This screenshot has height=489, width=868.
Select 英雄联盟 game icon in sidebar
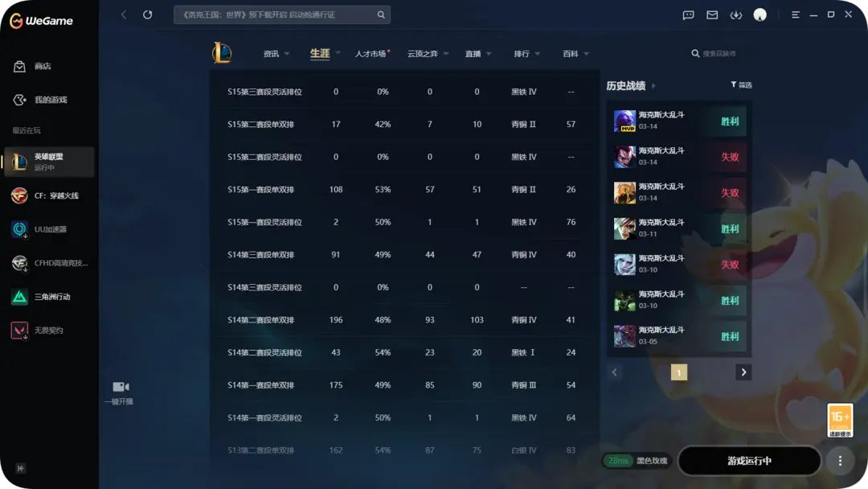[19, 162]
